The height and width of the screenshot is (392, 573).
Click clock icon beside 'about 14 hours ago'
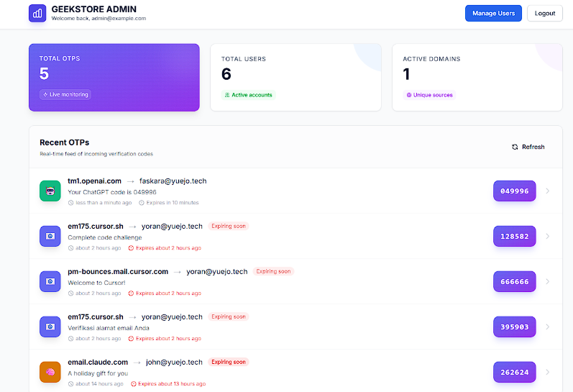(x=71, y=384)
